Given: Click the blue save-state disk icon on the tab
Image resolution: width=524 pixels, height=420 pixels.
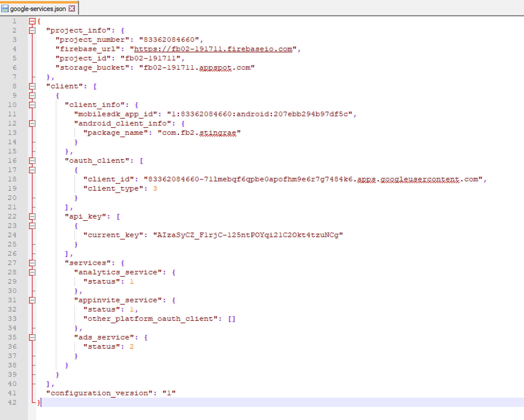Looking at the screenshot, I should [x=5, y=8].
